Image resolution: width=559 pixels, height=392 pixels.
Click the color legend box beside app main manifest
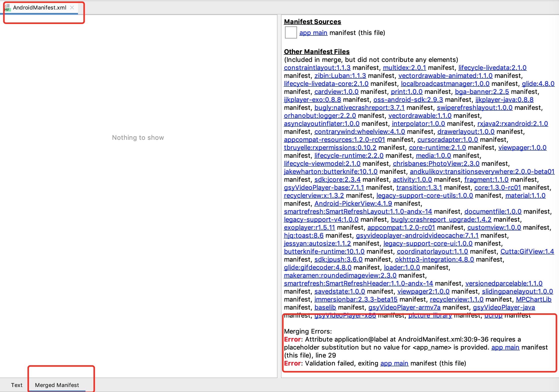click(x=290, y=32)
